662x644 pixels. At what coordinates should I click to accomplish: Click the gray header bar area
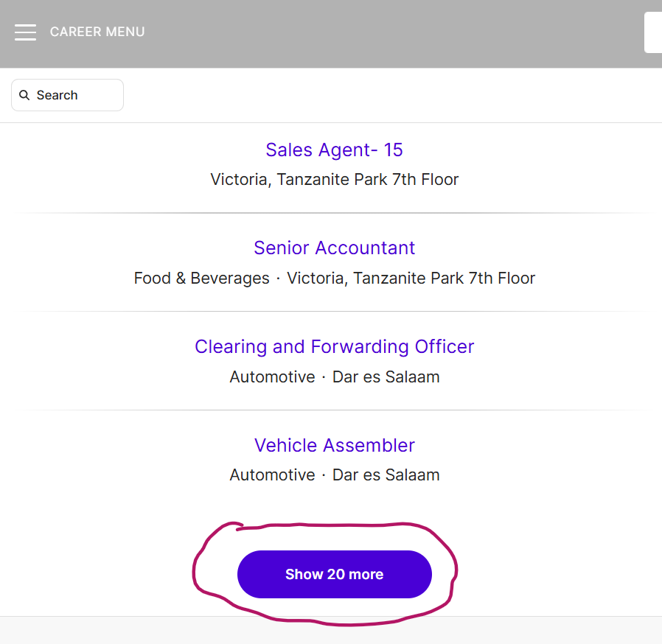(x=380, y=34)
